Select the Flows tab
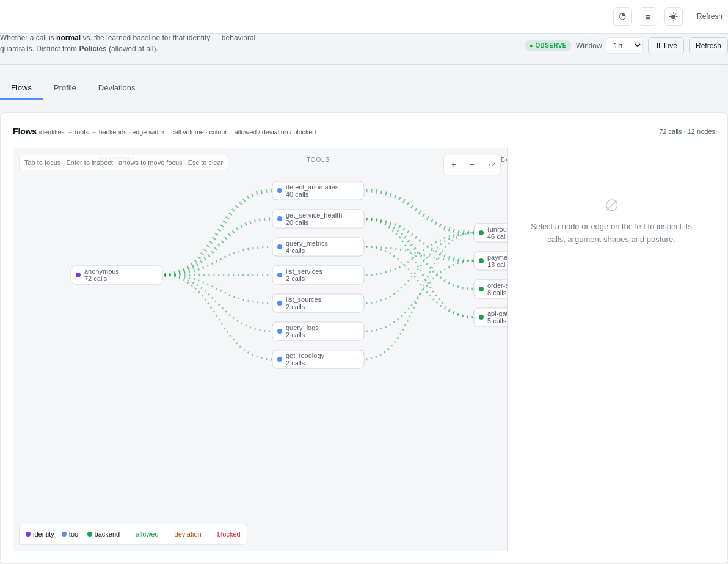Viewport: 728px width, 564px height. 21,88
